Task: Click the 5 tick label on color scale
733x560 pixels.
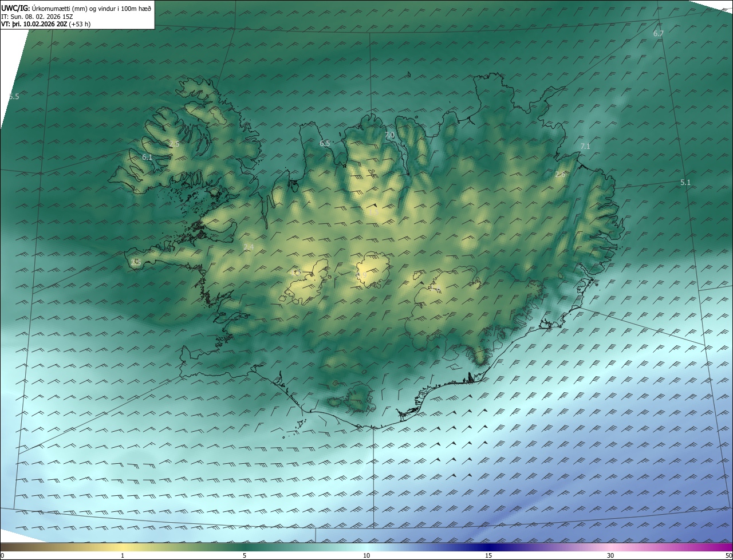Action: (245, 555)
